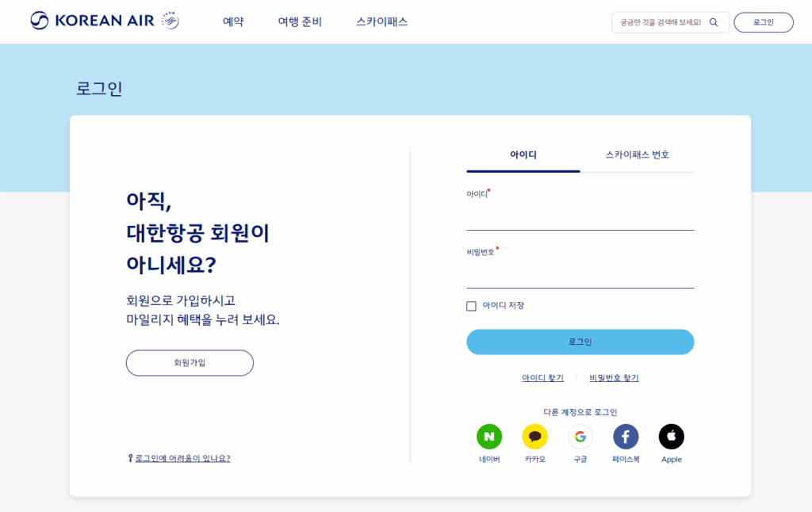Click the header 로그인 button
This screenshot has height=512, width=812.
point(764,22)
